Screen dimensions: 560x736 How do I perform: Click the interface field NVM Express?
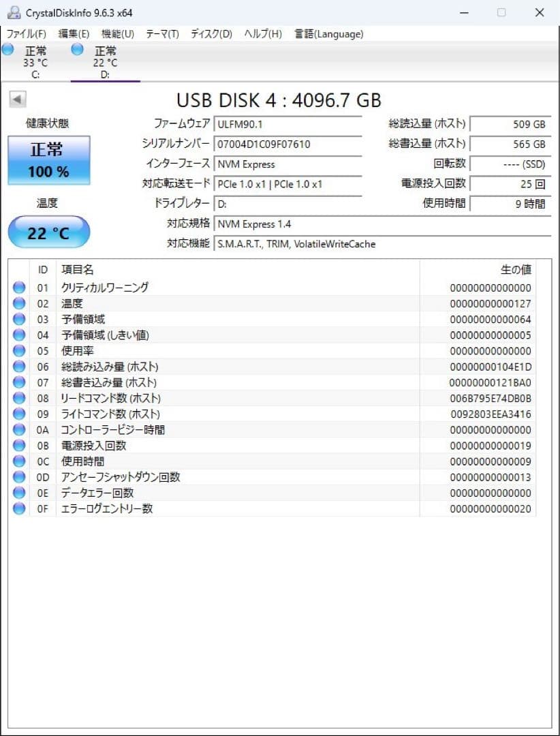pos(287,164)
